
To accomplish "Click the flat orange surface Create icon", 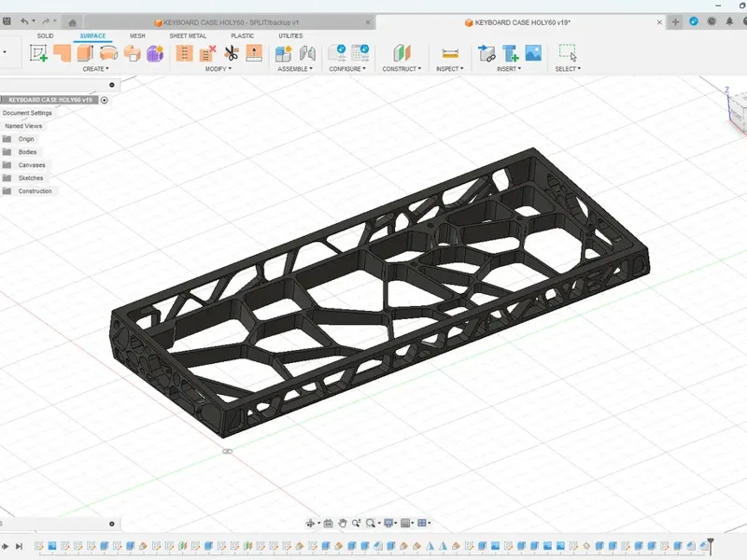I will (x=63, y=53).
